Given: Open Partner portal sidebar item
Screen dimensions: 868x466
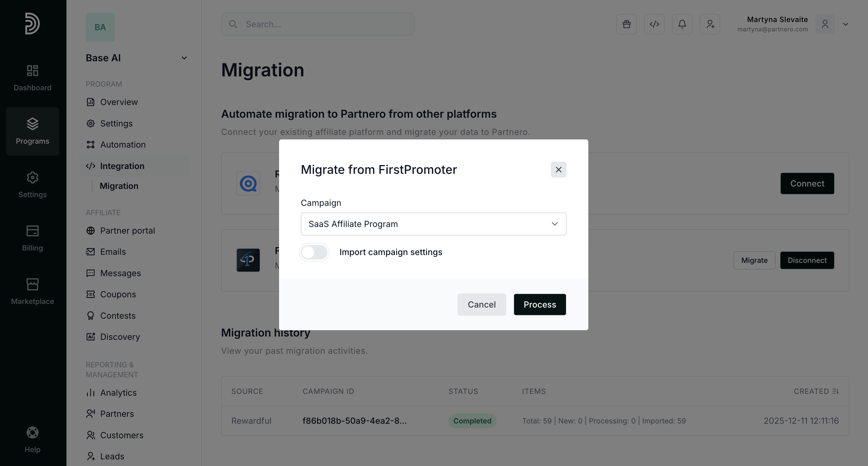Looking at the screenshot, I should point(127,231).
